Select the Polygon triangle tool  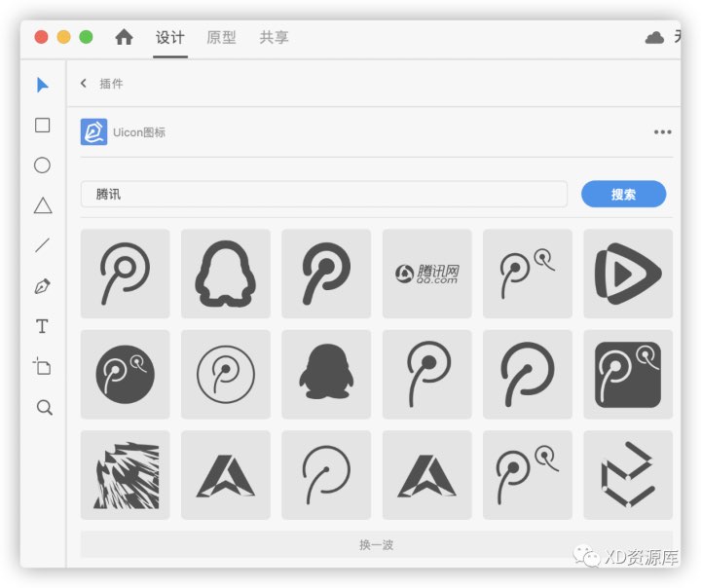(43, 205)
